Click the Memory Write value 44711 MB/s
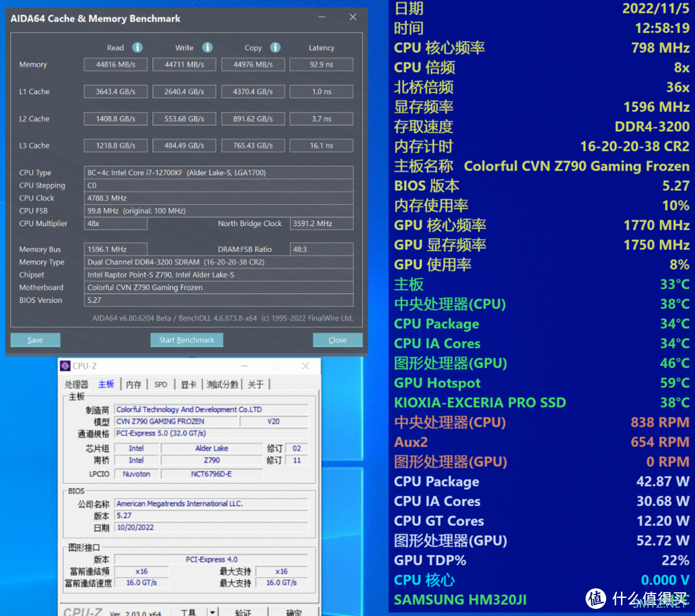Screen dimensions: 695x616 tap(185, 64)
